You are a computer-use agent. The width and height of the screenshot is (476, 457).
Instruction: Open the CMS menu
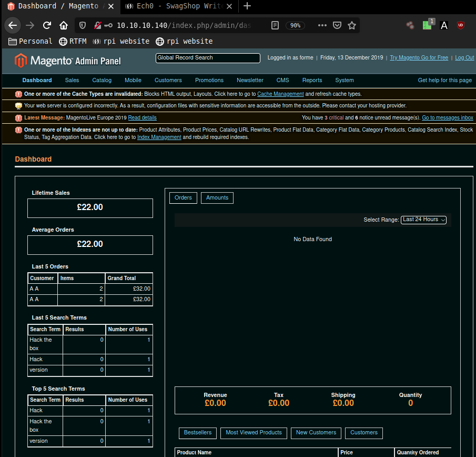pos(282,80)
